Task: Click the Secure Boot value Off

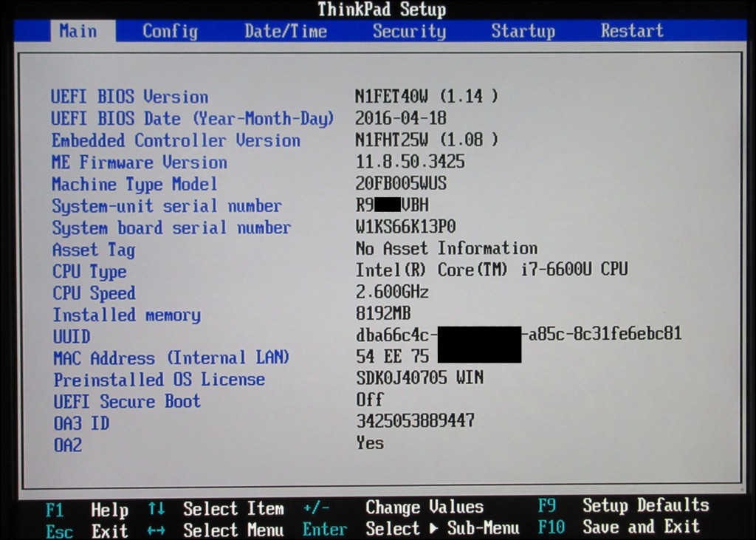Action: point(370,399)
